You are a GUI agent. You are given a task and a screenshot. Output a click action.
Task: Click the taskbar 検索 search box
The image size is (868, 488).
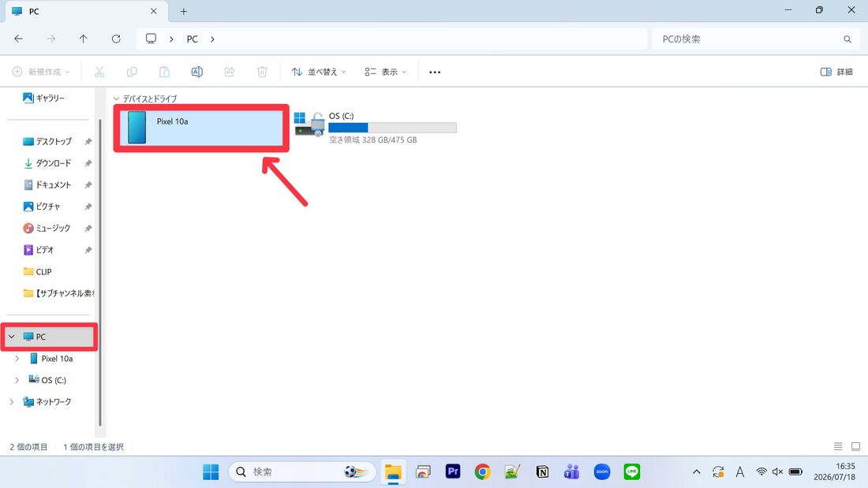tap(302, 472)
